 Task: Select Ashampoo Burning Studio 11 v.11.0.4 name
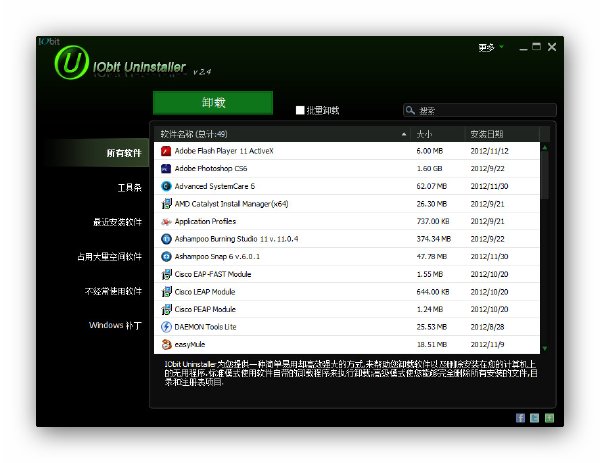click(236, 239)
